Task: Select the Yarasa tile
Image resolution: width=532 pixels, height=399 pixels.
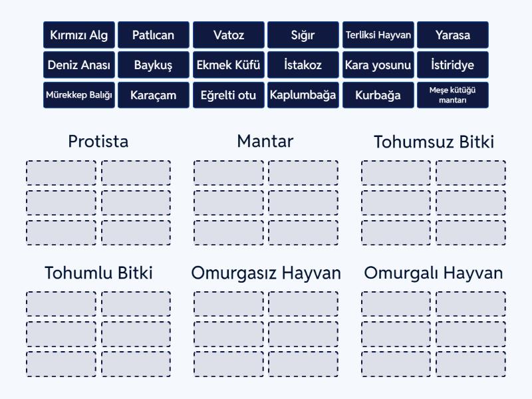Action: click(x=453, y=35)
